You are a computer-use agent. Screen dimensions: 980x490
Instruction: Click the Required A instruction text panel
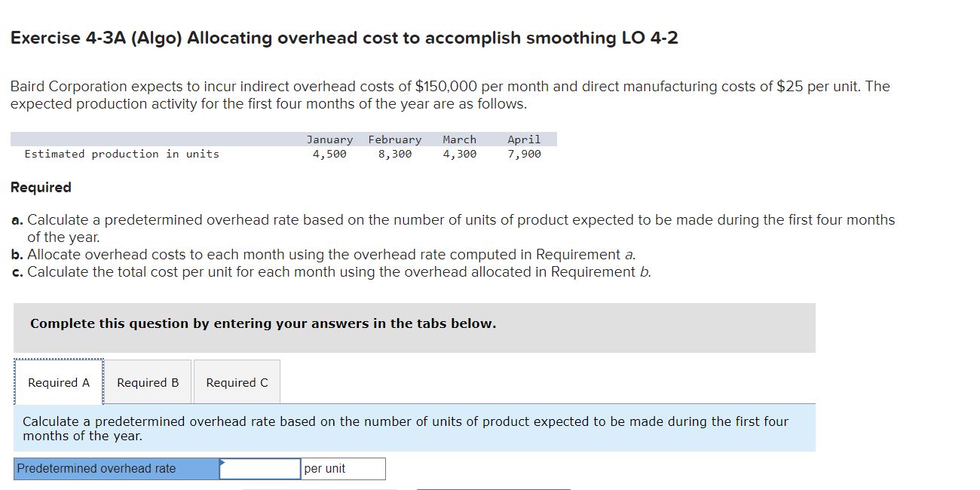(x=406, y=427)
